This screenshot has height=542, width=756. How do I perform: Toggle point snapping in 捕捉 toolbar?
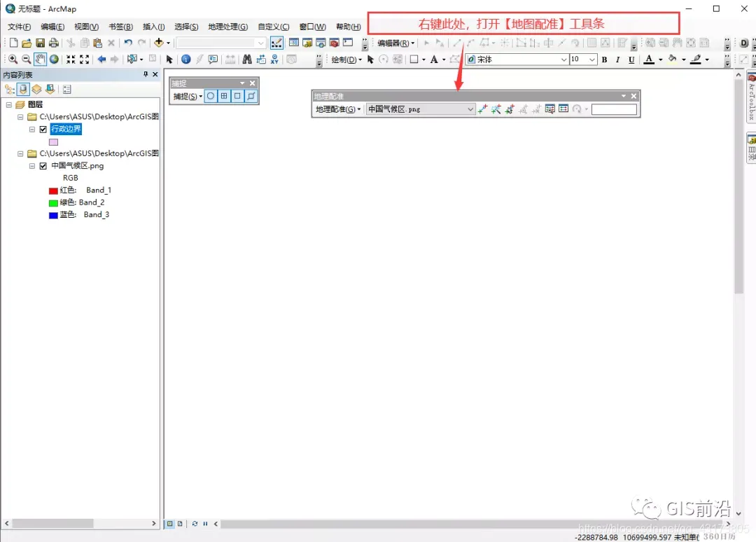coord(211,96)
